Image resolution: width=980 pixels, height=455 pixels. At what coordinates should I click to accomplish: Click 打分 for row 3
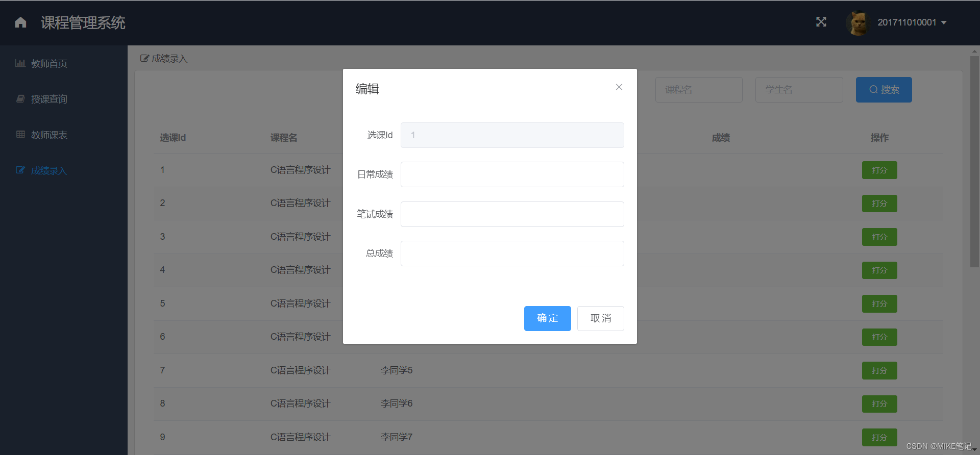pyautogui.click(x=879, y=237)
